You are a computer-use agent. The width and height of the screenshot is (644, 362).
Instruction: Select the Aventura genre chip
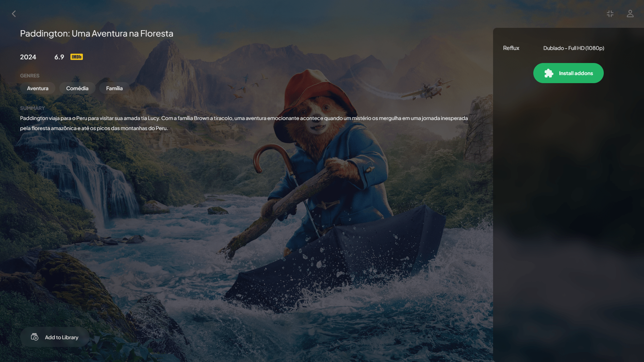click(38, 88)
